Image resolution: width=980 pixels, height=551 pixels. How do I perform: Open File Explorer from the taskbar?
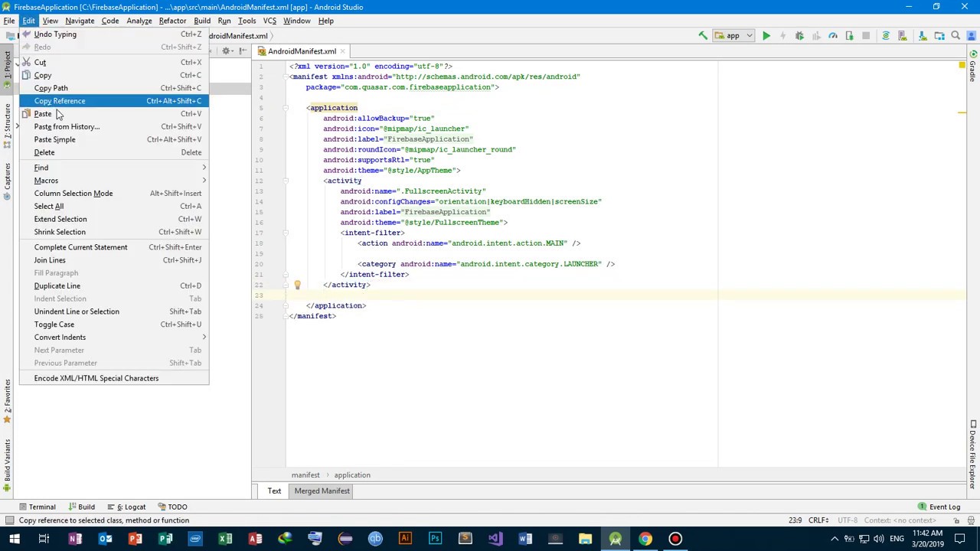585,539
